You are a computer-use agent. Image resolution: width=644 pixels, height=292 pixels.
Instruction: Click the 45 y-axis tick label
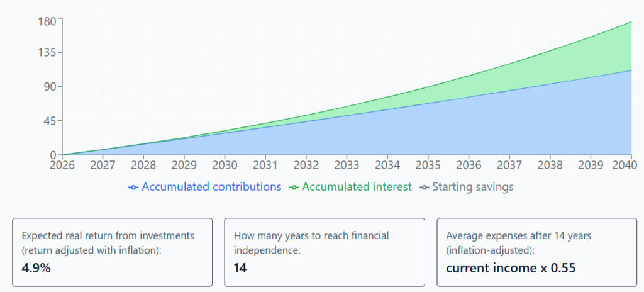click(51, 121)
